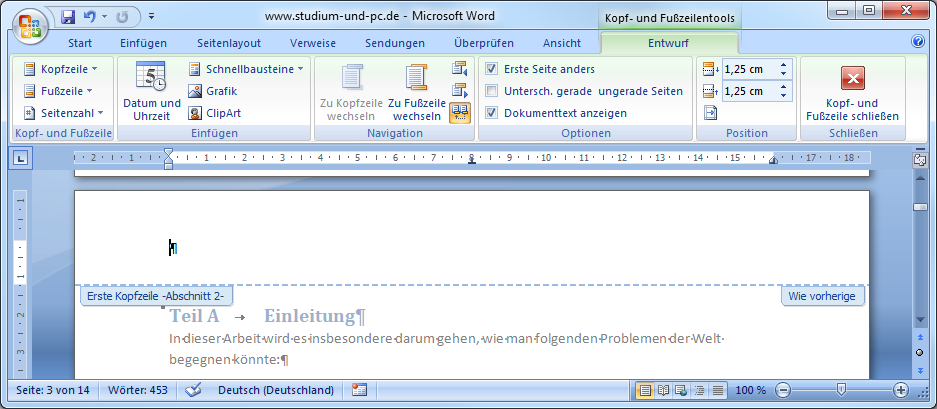Select the Entwurf tab
The image size is (937, 409).
click(668, 43)
